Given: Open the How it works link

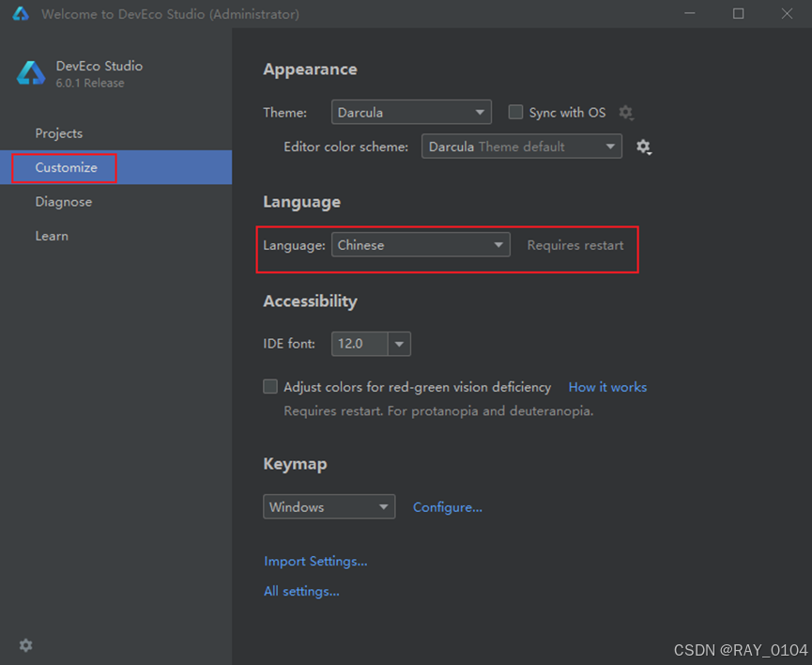Looking at the screenshot, I should click(x=607, y=387).
